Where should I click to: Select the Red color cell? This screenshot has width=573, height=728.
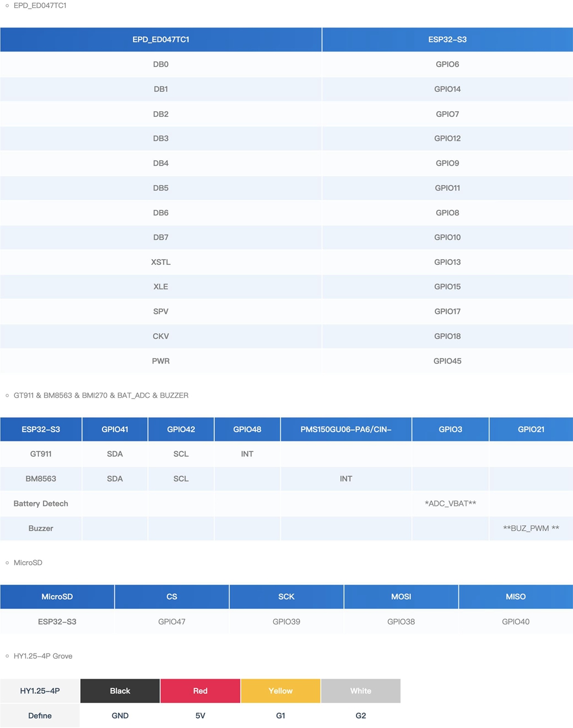[200, 691]
